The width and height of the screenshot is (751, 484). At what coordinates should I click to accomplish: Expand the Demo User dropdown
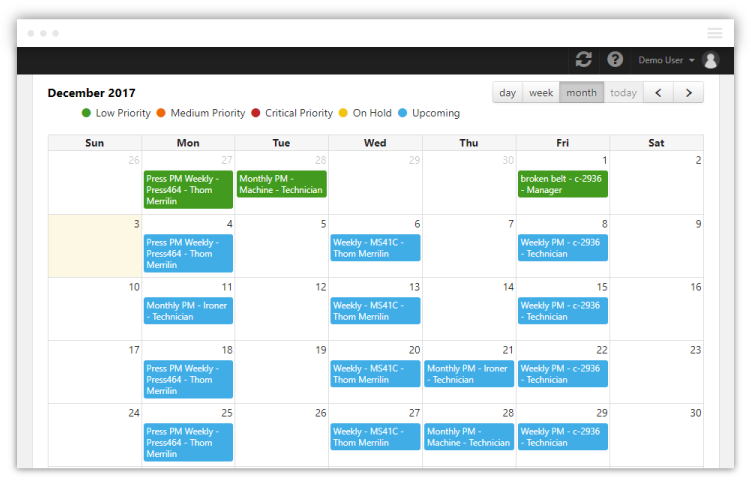click(x=666, y=60)
